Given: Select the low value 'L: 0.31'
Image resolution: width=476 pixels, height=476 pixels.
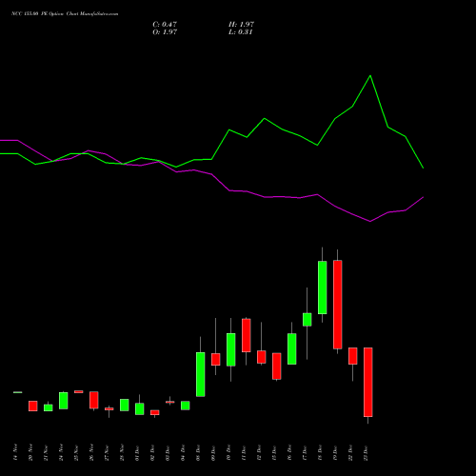Looking at the screenshot, I should click(x=241, y=32).
